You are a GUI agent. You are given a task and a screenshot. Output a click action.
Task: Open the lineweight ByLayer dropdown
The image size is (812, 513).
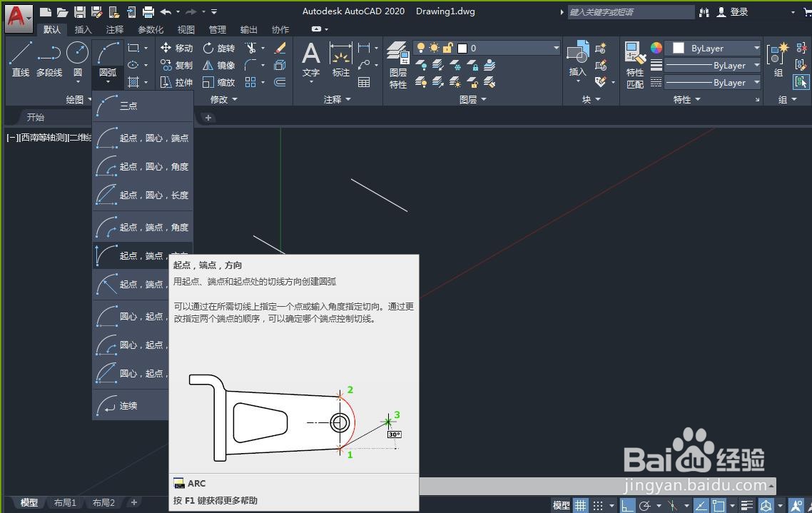[x=713, y=65]
